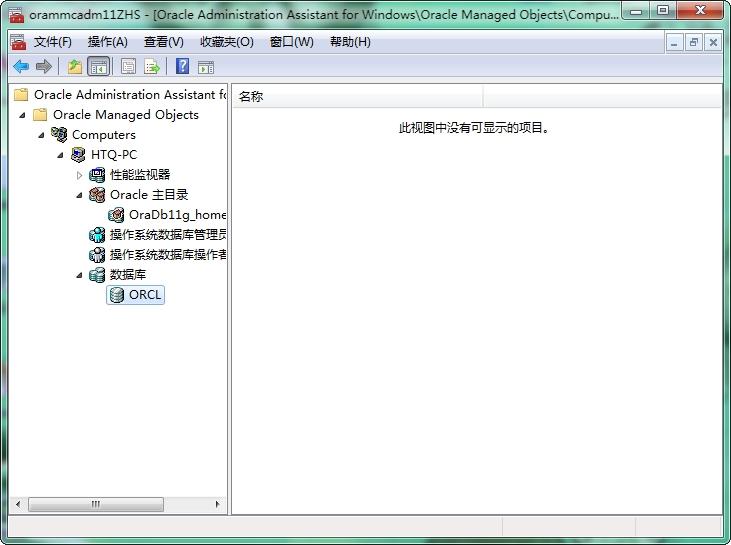Viewport: 731px width, 545px height.
Task: Select the 操作系统数据库操作者 label
Action: pyautogui.click(x=168, y=255)
